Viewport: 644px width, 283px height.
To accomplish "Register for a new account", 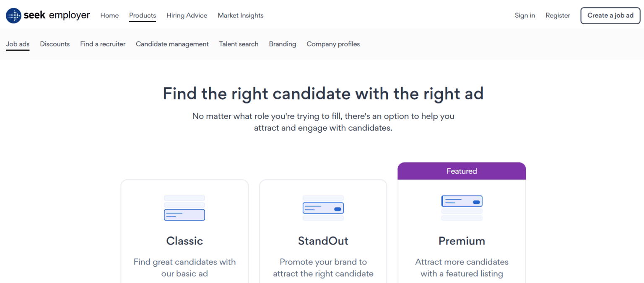I will (558, 15).
